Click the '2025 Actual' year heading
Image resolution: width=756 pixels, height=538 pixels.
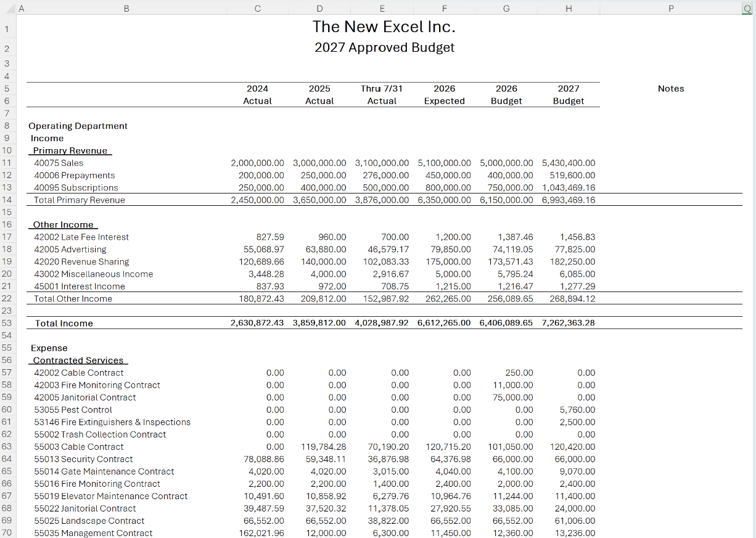pos(319,95)
